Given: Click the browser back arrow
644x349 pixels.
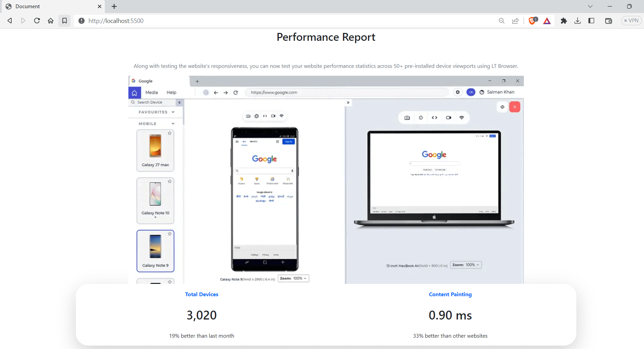Looking at the screenshot, I should 10,21.
